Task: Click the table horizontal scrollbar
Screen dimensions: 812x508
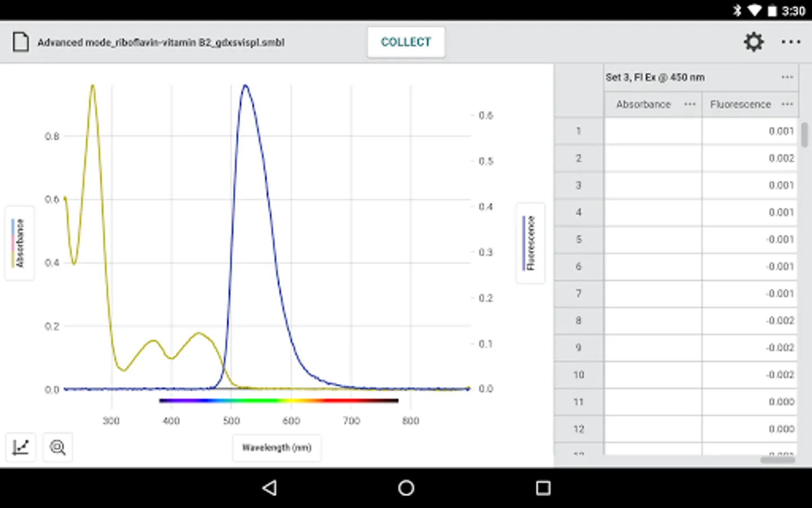Action: pos(778,460)
